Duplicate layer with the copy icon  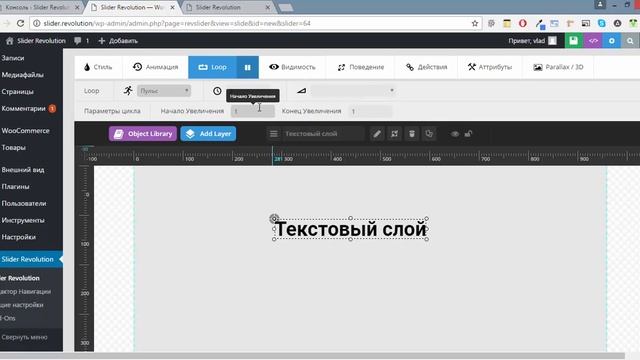[429, 133]
